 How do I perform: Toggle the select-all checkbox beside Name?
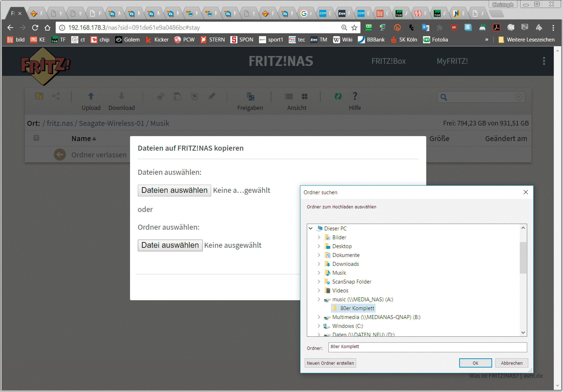pyautogui.click(x=36, y=138)
